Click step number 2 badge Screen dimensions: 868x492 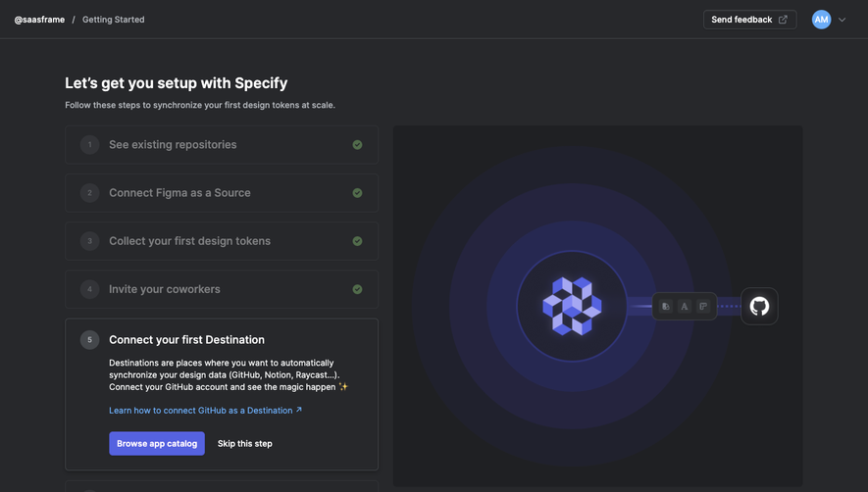pos(89,193)
